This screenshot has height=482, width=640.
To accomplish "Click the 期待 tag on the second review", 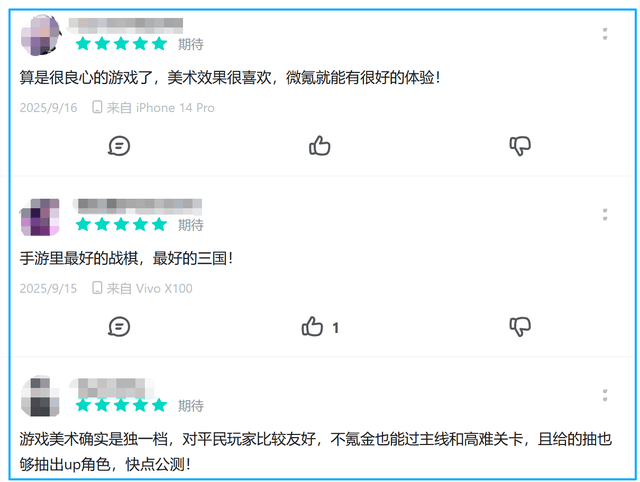I will (191, 225).
